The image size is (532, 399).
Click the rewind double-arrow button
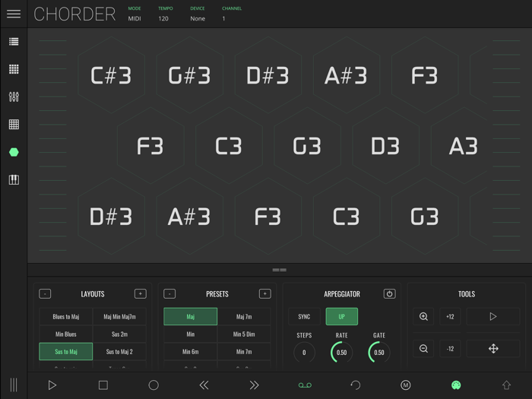tap(204, 385)
